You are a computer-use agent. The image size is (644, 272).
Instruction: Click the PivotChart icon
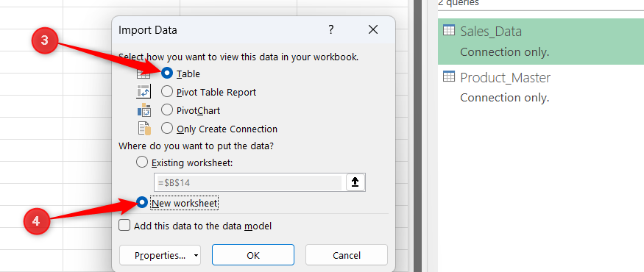tap(144, 110)
